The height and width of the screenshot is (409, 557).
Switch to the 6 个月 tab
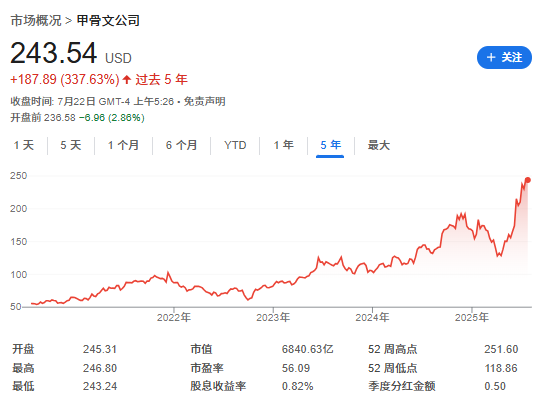pos(182,145)
